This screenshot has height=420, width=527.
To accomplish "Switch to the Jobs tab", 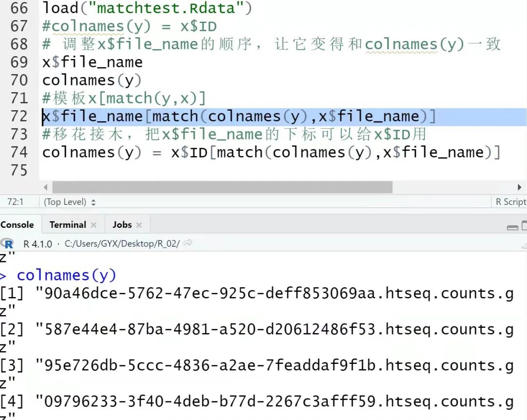I will pos(122,224).
